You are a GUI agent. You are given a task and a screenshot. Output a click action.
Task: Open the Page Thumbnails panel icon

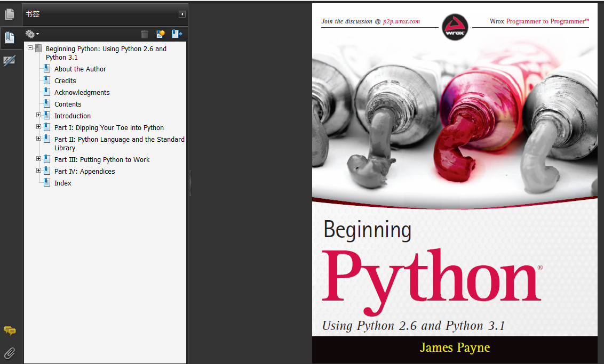10,14
